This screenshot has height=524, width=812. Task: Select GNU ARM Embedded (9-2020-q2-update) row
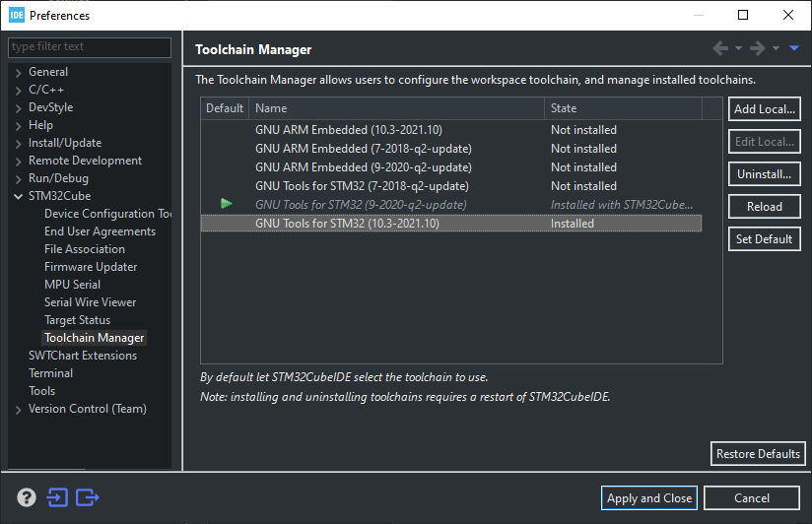[x=451, y=167]
